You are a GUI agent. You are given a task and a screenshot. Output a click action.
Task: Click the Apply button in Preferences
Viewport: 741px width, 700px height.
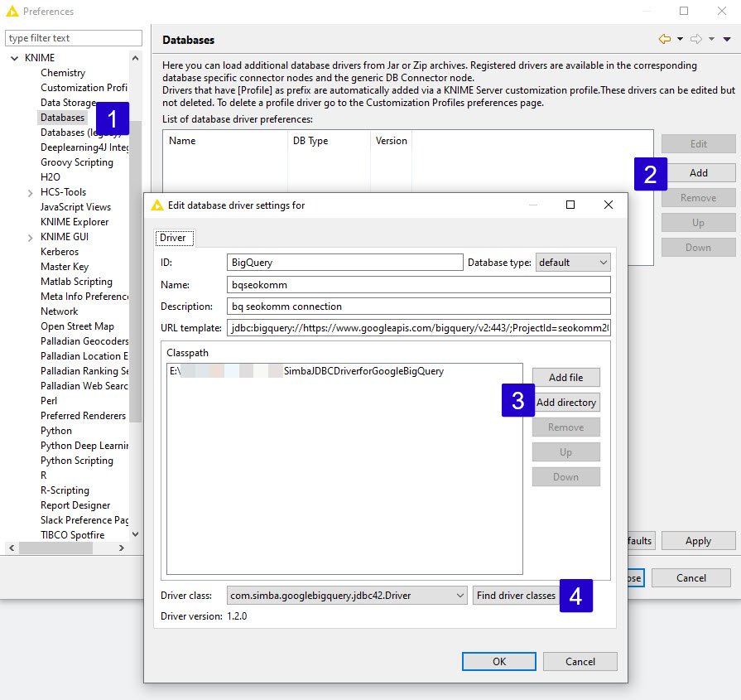click(698, 541)
